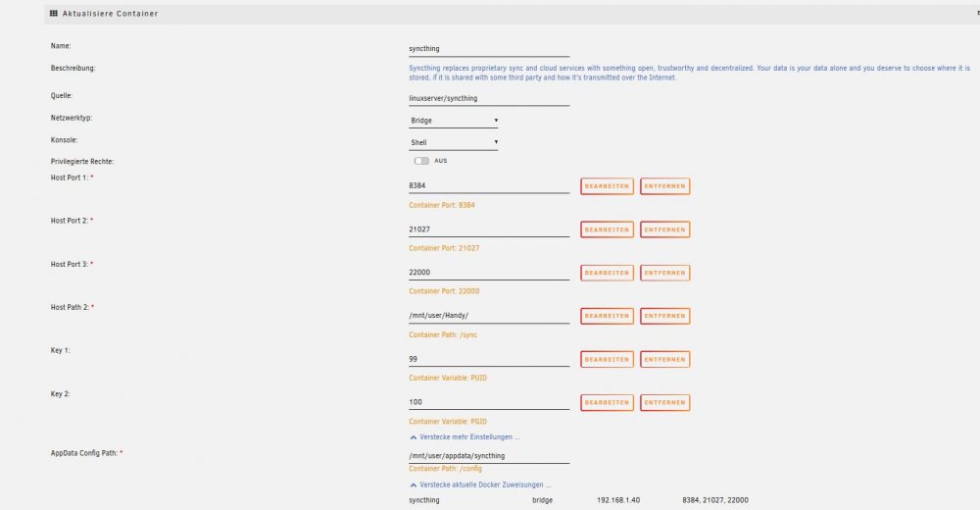
Task: Click Bearbeiten for Host Port 3
Action: pyautogui.click(x=607, y=273)
